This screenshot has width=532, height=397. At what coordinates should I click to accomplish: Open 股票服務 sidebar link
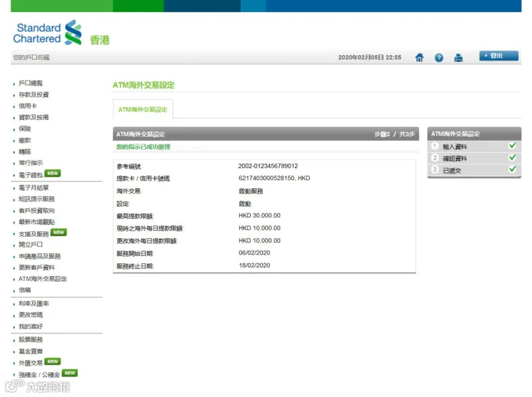point(31,340)
